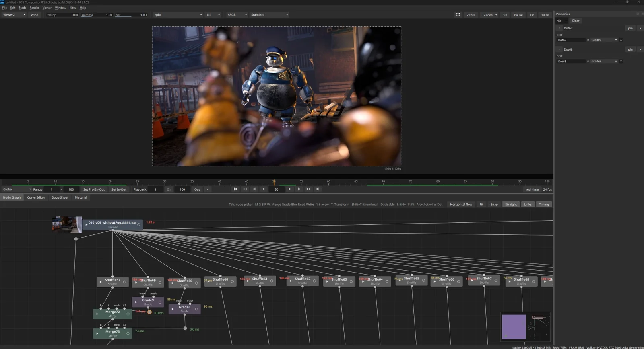The width and height of the screenshot is (644, 349).
Task: Open the sRGB colorspace dropdown
Action: pos(237,15)
